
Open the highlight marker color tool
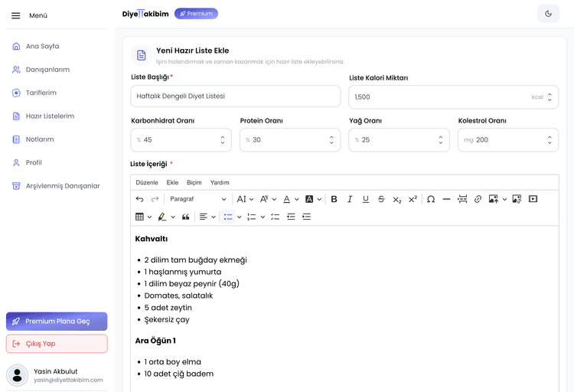162,217
